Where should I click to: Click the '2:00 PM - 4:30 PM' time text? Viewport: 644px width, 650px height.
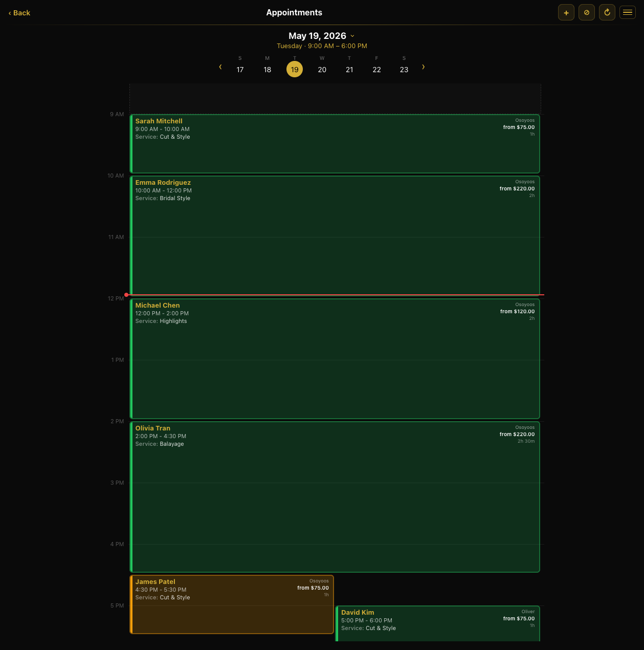[161, 436]
